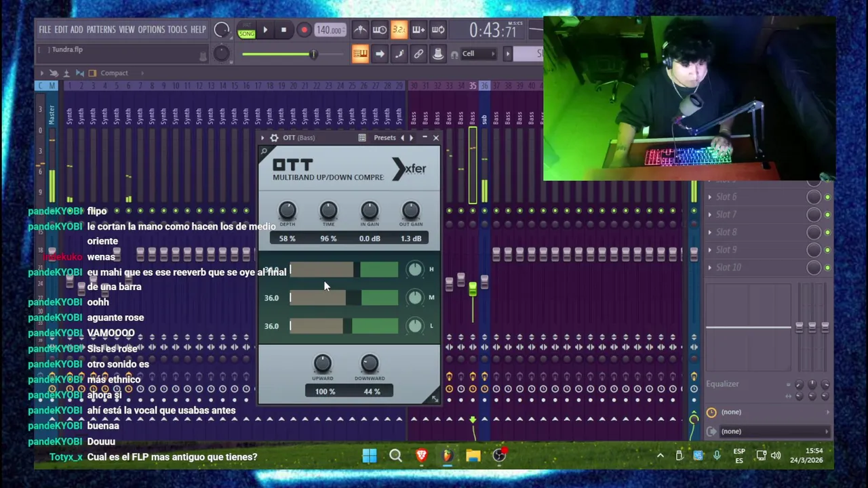The width and height of the screenshot is (868, 488).
Task: Click the HELP menu
Action: tap(198, 30)
